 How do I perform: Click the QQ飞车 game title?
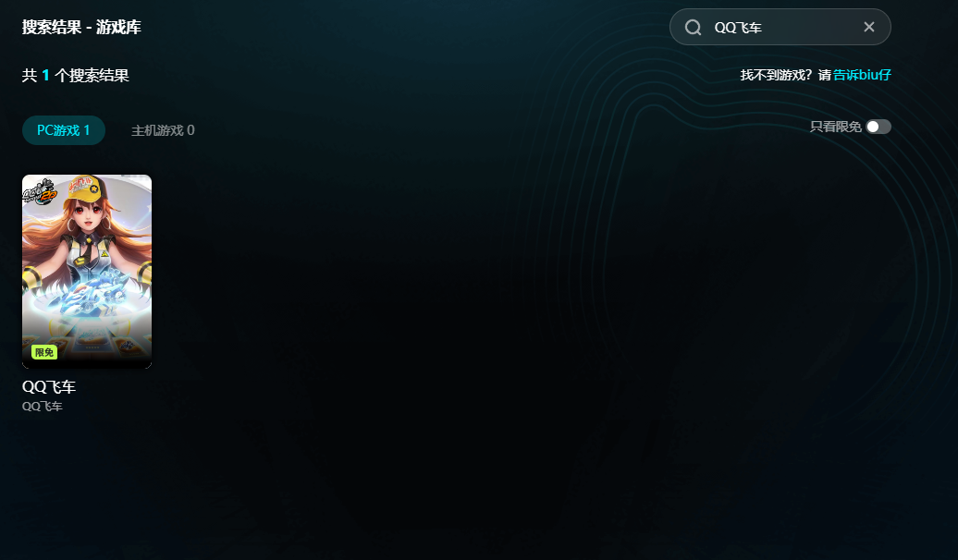click(49, 386)
